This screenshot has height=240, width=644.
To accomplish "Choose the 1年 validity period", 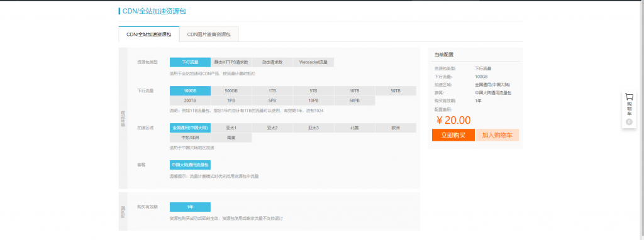I will 190,207.
